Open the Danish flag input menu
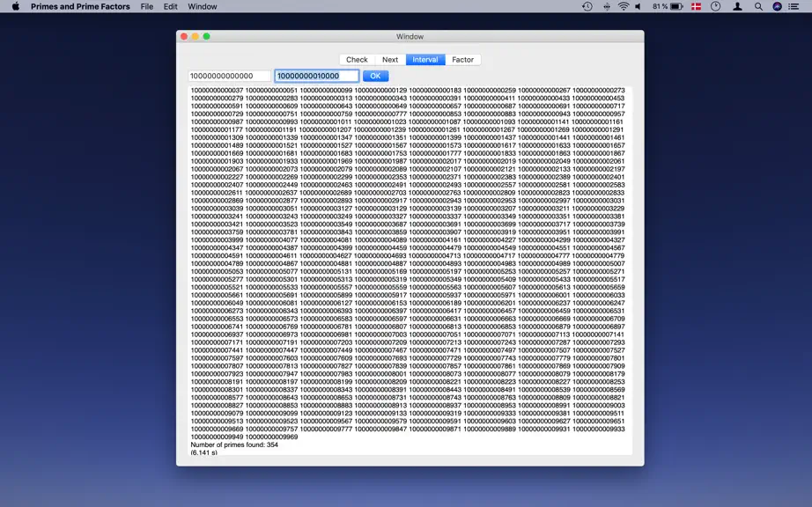The image size is (812, 507). [696, 6]
